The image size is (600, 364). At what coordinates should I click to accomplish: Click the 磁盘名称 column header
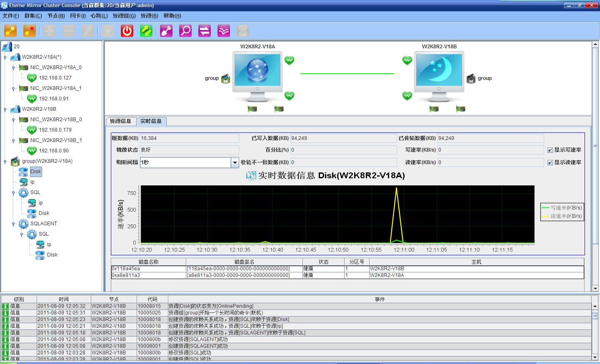(x=148, y=262)
